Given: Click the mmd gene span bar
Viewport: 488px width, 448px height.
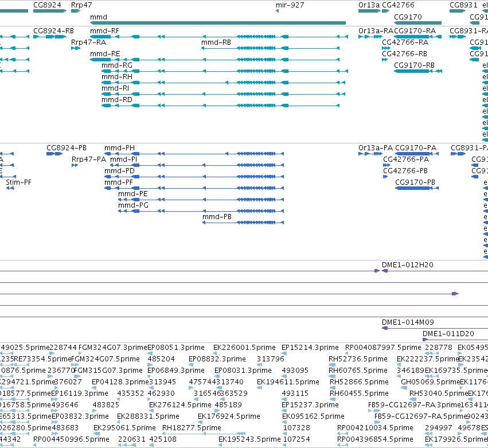Looking at the screenshot, I should [218, 23].
